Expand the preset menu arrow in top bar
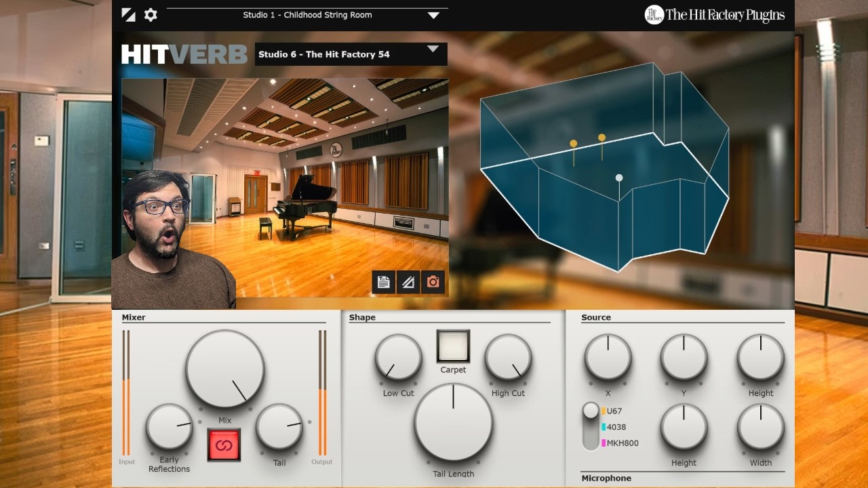The image size is (868, 488). [x=433, y=16]
